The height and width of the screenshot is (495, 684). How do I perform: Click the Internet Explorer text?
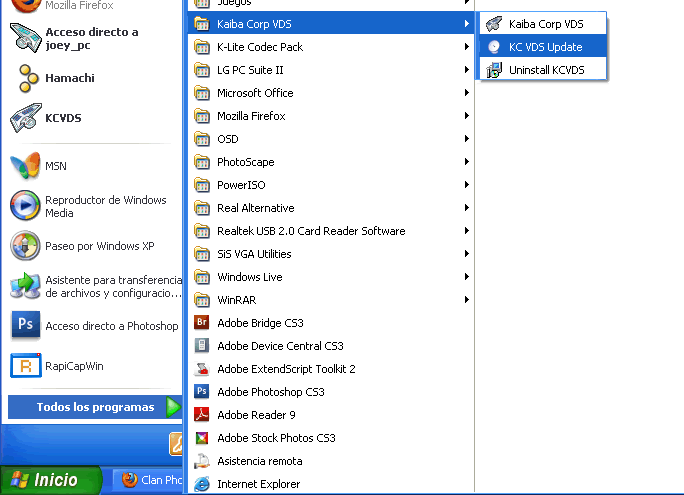coord(259,484)
